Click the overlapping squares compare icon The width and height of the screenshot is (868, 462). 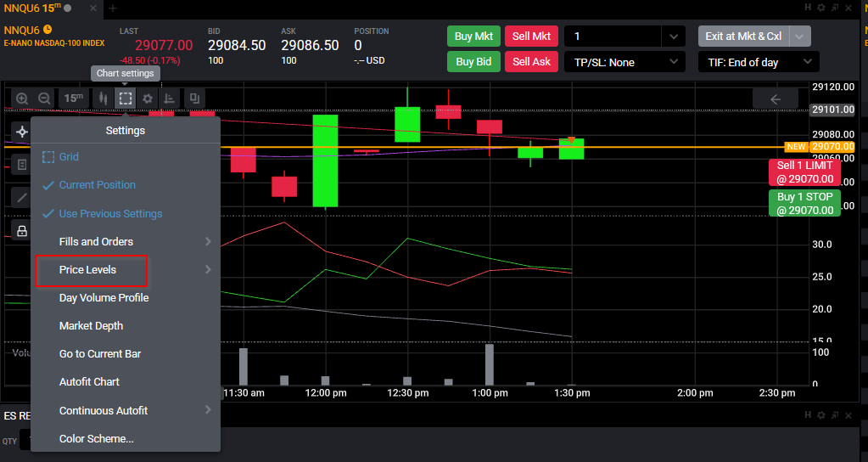tap(194, 99)
